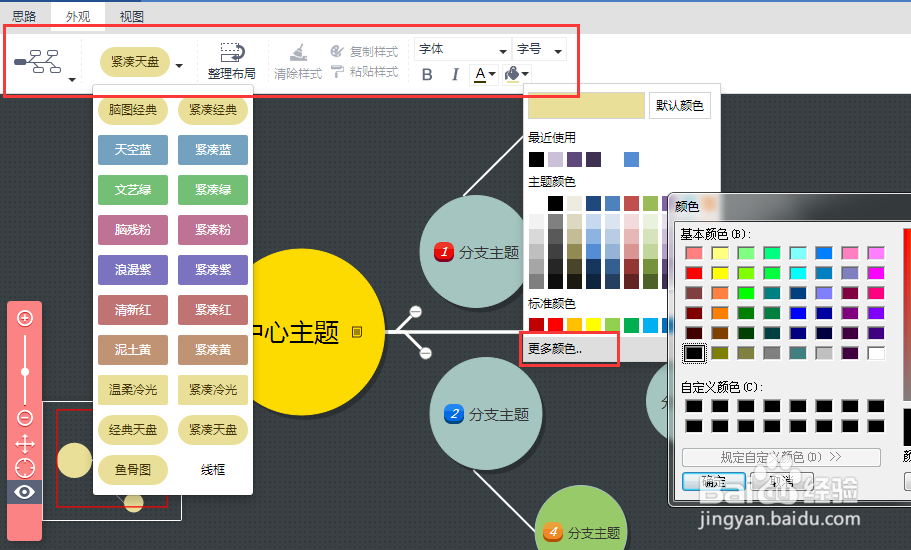Viewport: 911px width, 550px height.
Task: Click the zoom slider handle
Action: (24, 372)
